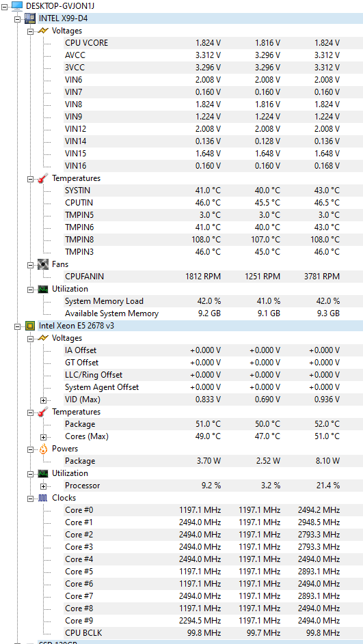The width and height of the screenshot is (363, 644).
Task: Click the 3.70 W package power value
Action: pos(209,461)
